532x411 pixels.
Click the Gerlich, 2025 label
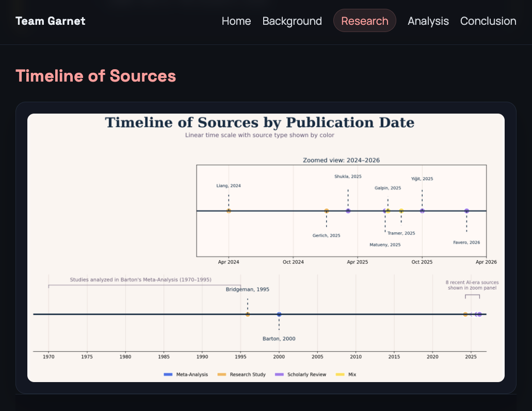327,235
